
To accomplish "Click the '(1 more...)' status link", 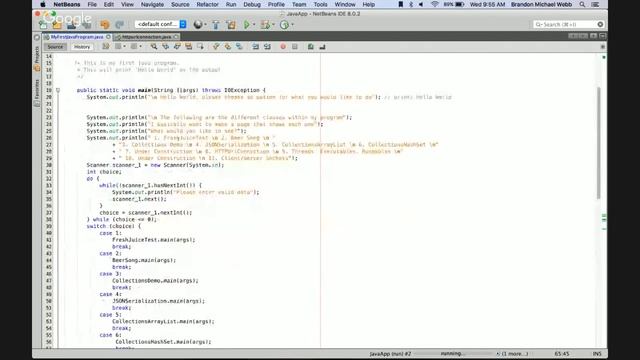I will 514,354.
